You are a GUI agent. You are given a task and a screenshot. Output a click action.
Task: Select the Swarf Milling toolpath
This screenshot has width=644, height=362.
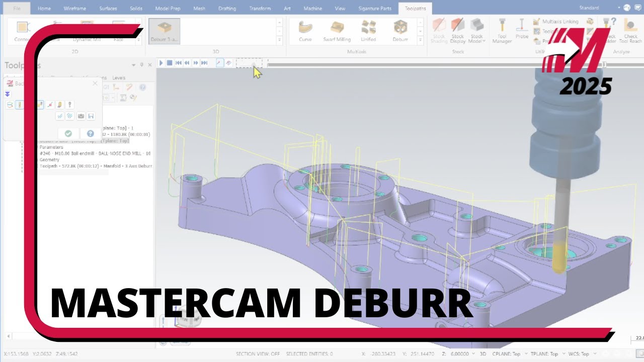point(337,31)
